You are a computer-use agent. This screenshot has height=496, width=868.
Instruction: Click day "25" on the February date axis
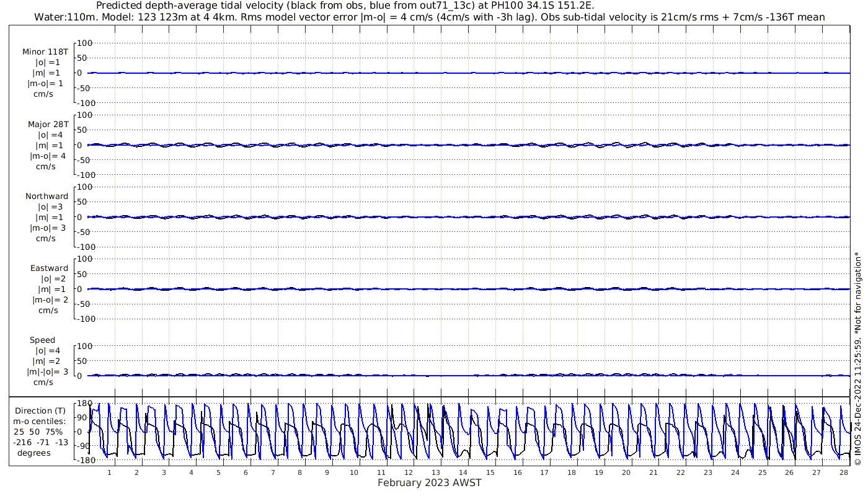(762, 472)
